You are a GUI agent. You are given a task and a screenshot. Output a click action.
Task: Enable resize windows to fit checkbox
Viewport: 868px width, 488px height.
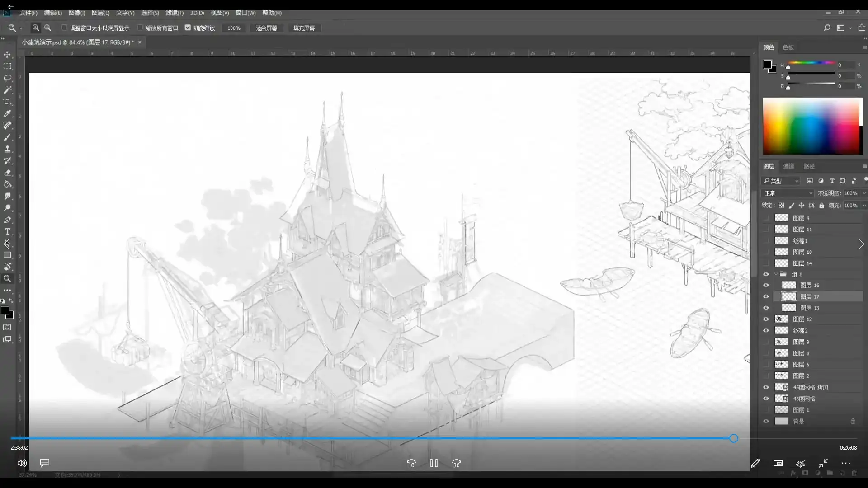click(x=64, y=28)
